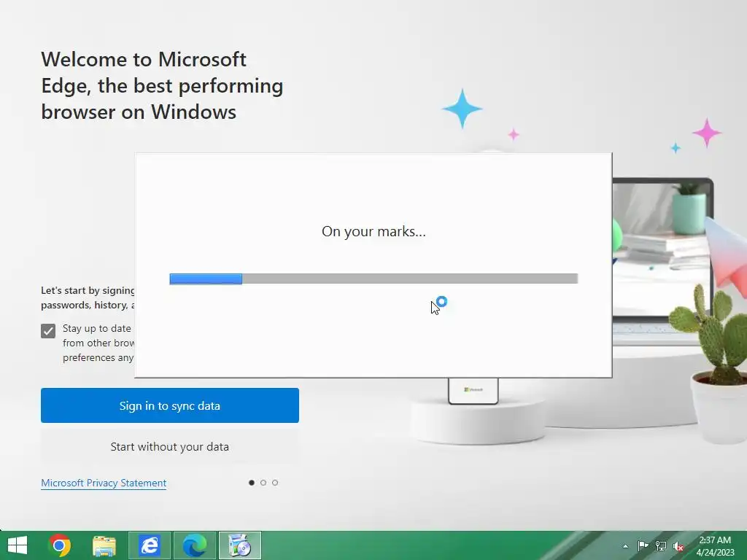This screenshot has width=747, height=560.
Task: Open the network status tray icon
Action: coord(661,545)
